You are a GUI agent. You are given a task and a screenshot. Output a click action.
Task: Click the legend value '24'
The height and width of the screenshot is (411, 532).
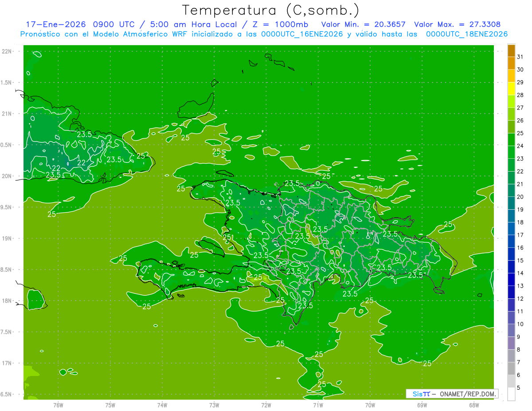click(520, 146)
